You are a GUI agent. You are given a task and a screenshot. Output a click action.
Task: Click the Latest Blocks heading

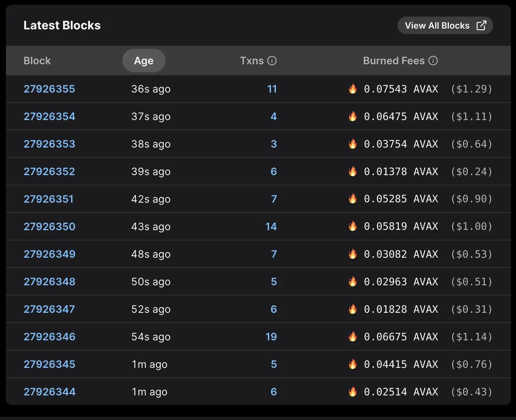coord(62,25)
